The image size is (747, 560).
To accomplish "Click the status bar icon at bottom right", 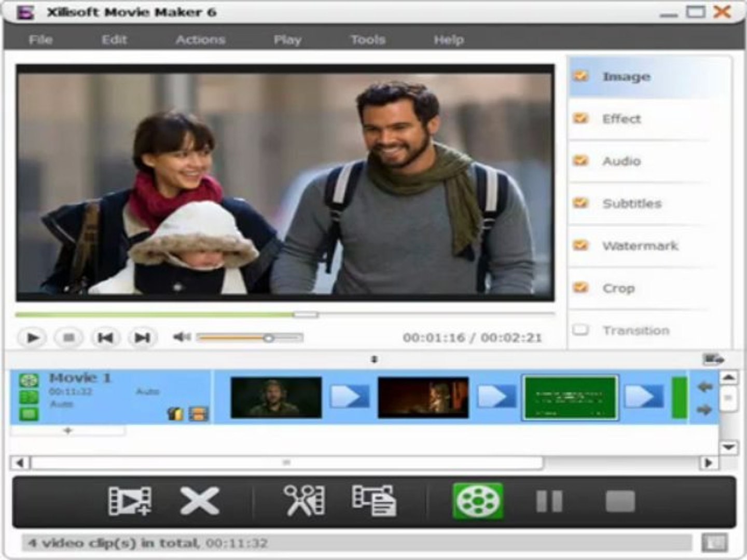I will tap(714, 543).
